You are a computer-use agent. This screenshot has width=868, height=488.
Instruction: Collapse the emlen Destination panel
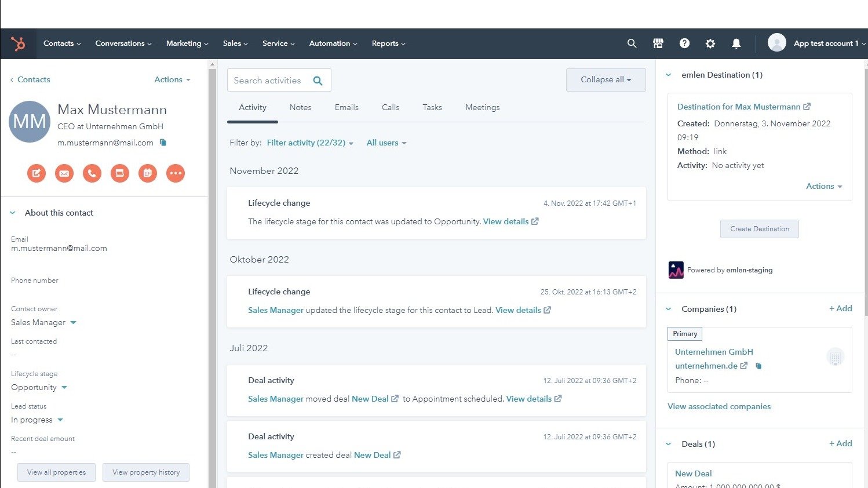(669, 75)
